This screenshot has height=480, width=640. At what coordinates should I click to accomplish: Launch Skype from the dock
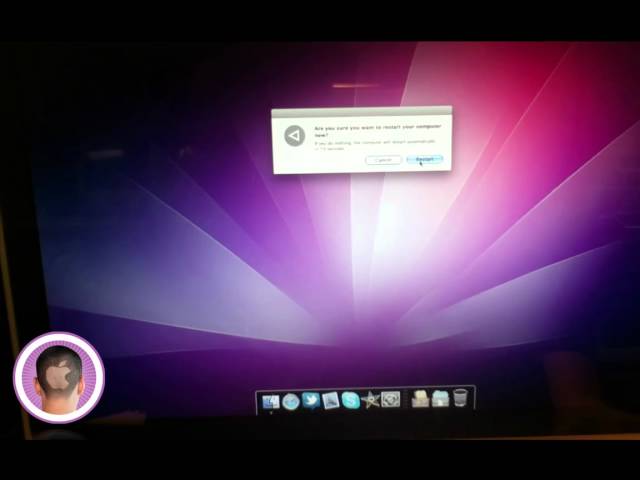(351, 400)
